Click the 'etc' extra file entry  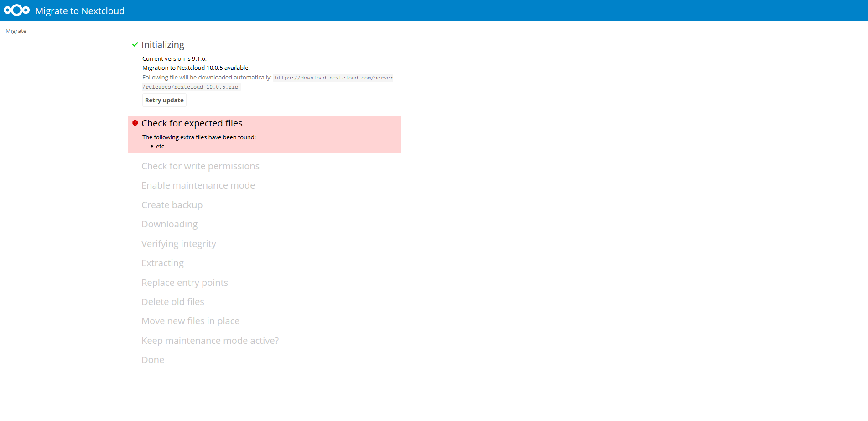click(x=160, y=147)
